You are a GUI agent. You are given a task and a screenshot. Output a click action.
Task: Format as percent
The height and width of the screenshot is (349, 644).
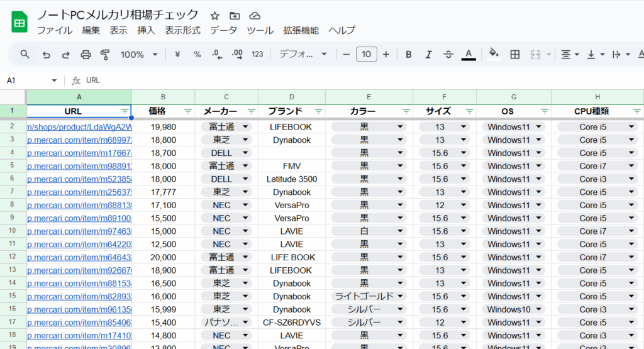click(197, 54)
